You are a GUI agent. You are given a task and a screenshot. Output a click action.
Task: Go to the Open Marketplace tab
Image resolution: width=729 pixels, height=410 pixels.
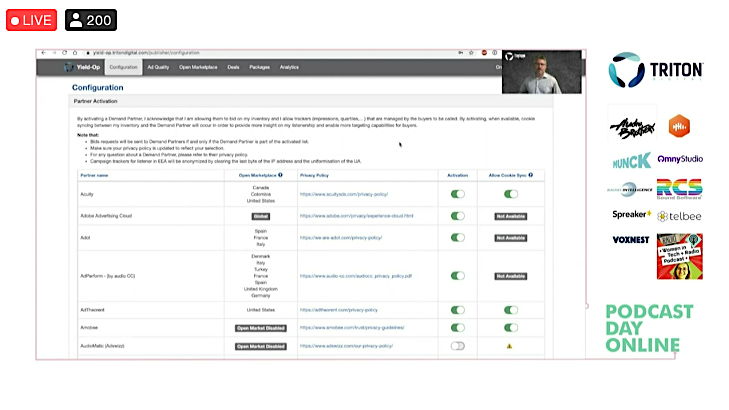[x=198, y=67]
